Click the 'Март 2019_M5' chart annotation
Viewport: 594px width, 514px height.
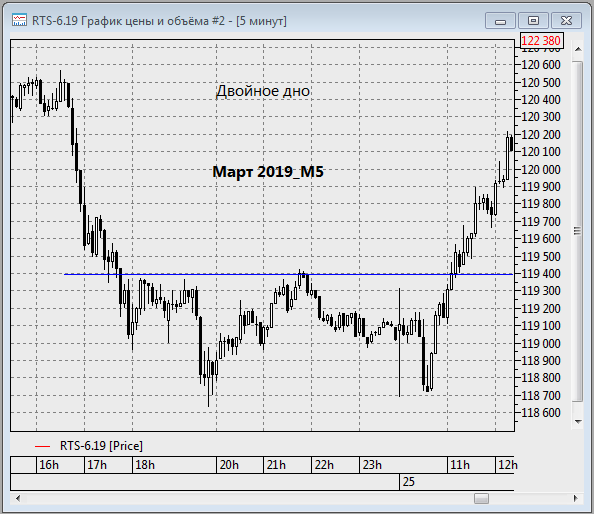click(268, 172)
